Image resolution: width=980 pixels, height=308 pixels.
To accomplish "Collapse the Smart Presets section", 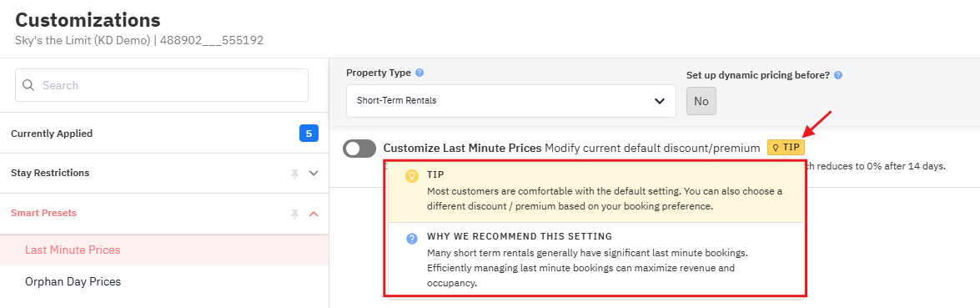I will [x=164, y=214].
